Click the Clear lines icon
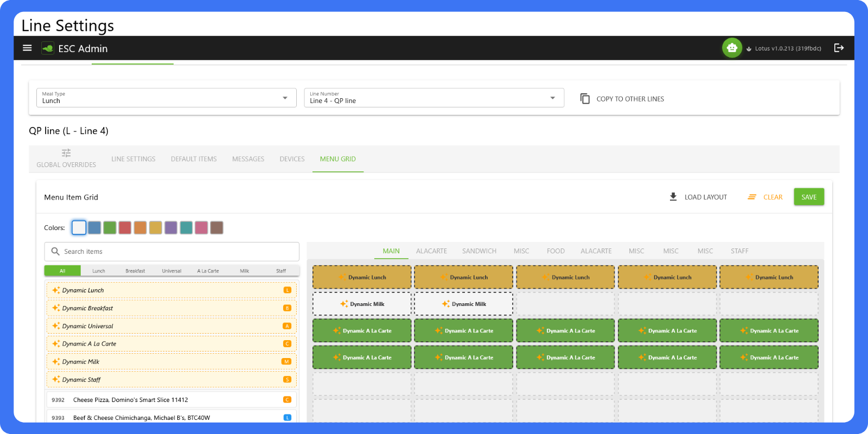The image size is (868, 434). [752, 197]
